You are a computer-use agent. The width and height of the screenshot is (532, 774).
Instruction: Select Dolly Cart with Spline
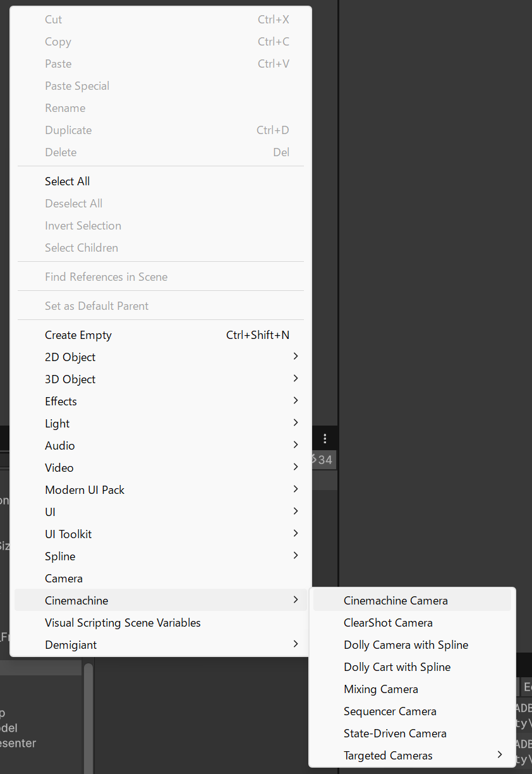[397, 667]
